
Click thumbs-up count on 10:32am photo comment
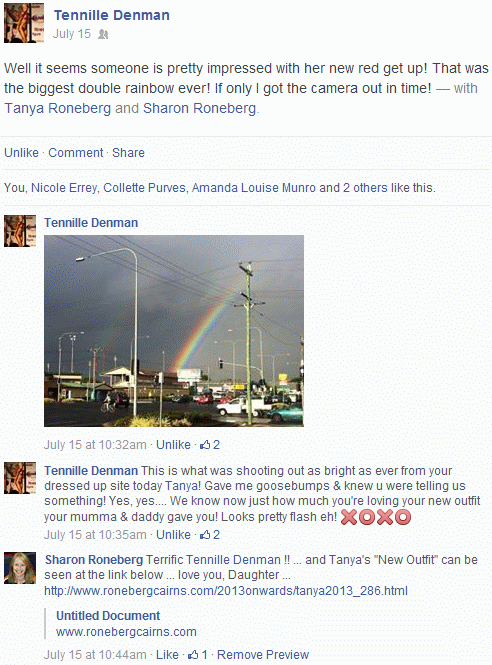pyautogui.click(x=210, y=445)
